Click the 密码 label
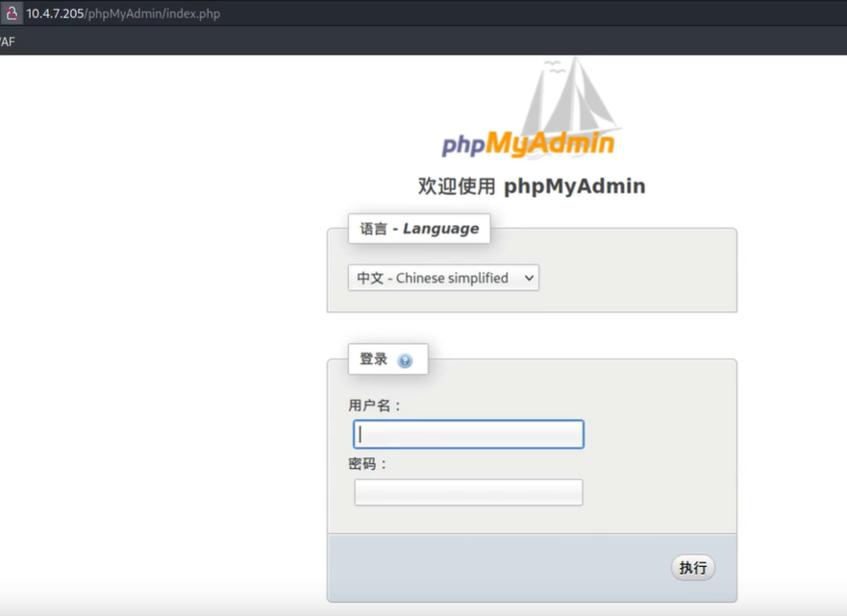 tap(368, 463)
